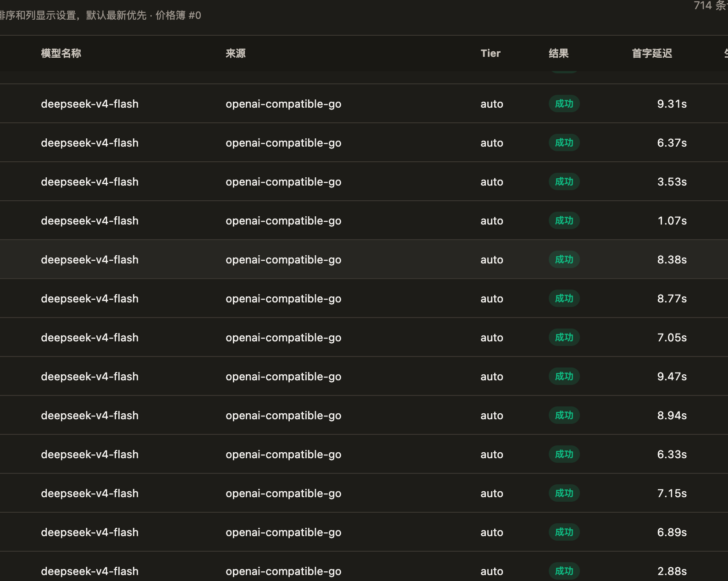Click the 成功 badge in the 2.88s row

click(x=564, y=571)
